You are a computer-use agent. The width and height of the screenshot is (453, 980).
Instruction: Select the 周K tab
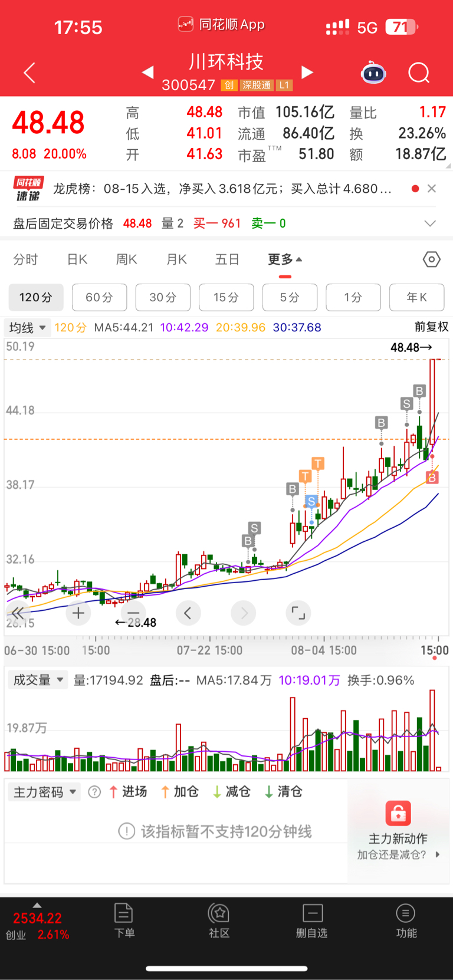pyautogui.click(x=126, y=259)
